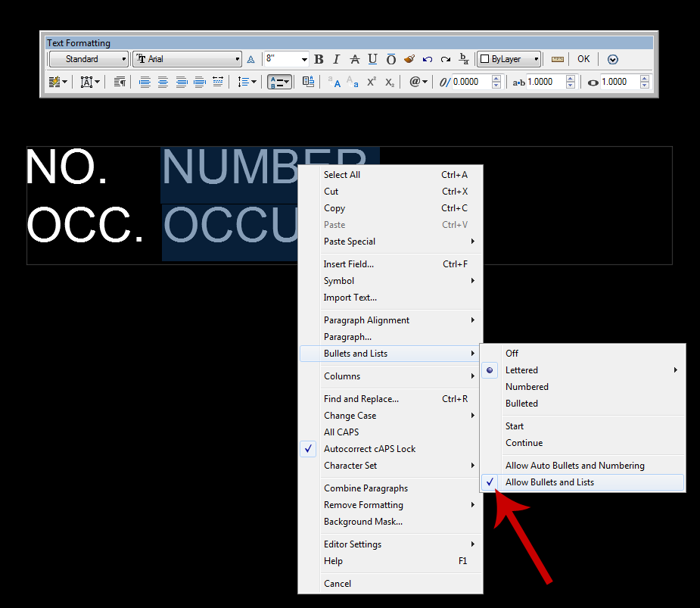The image size is (700, 608).
Task: Apply italic formatting
Action: point(337,59)
